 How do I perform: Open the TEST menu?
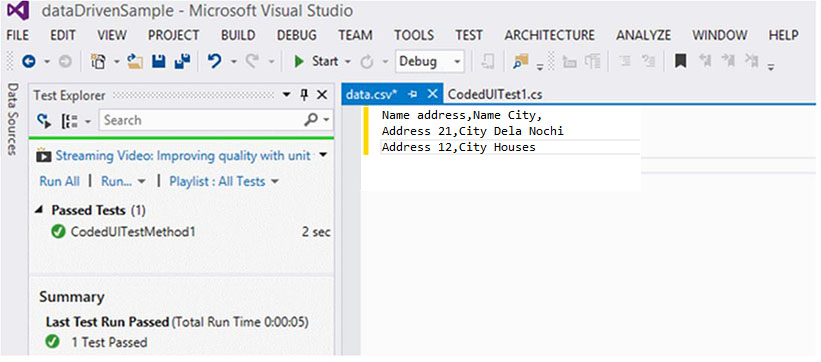[x=469, y=35]
